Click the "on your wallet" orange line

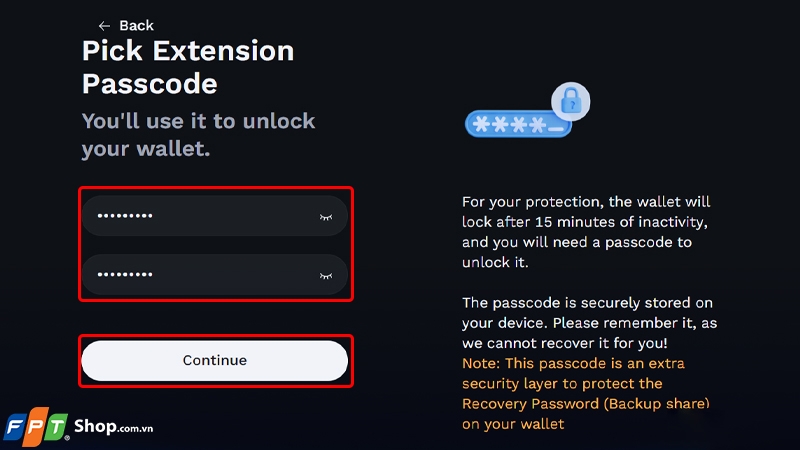click(x=513, y=424)
